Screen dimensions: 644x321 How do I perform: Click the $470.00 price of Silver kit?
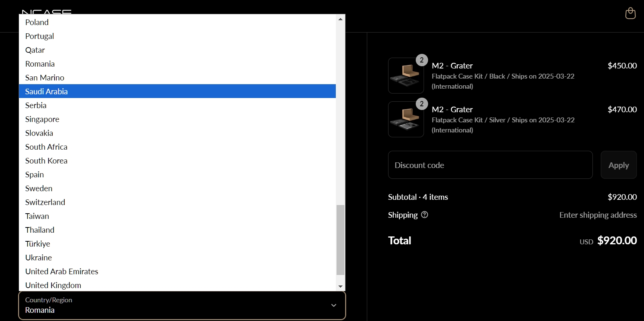622,109
